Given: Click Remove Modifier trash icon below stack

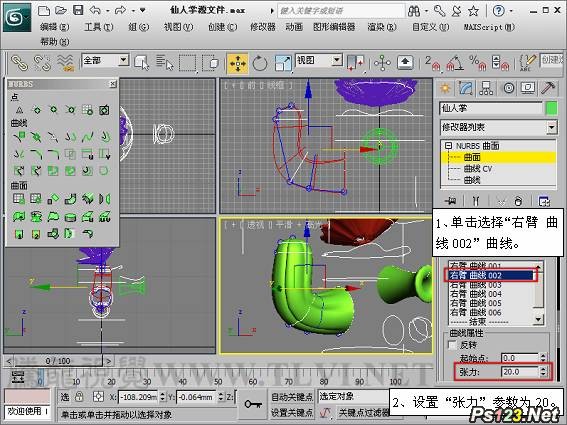Looking at the screenshot, I should point(518,201).
